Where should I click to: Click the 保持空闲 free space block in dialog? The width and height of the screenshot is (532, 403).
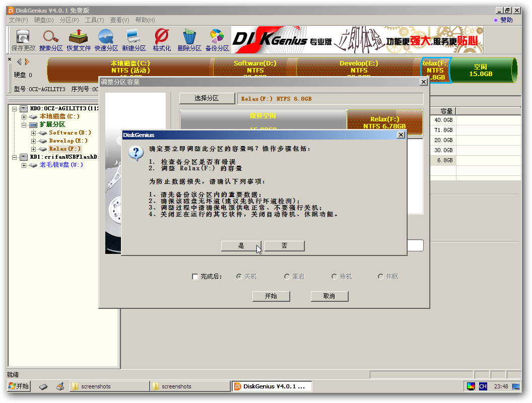pyautogui.click(x=263, y=119)
